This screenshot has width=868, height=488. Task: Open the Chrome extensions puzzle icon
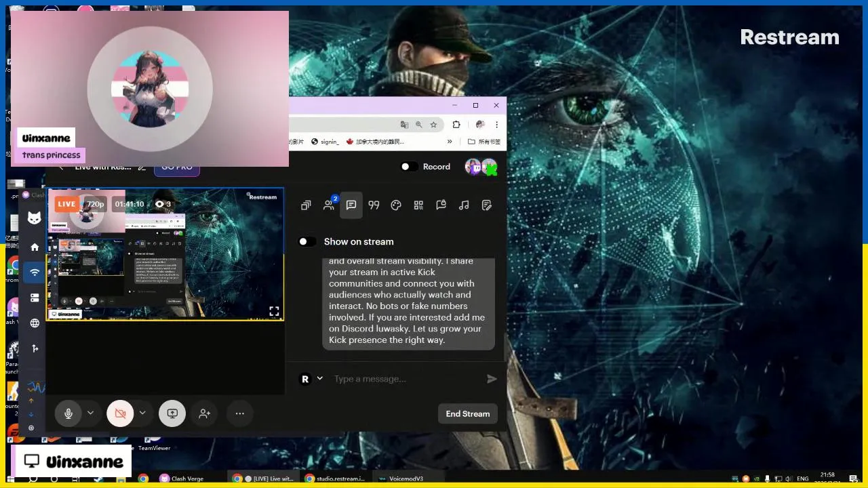tap(456, 125)
